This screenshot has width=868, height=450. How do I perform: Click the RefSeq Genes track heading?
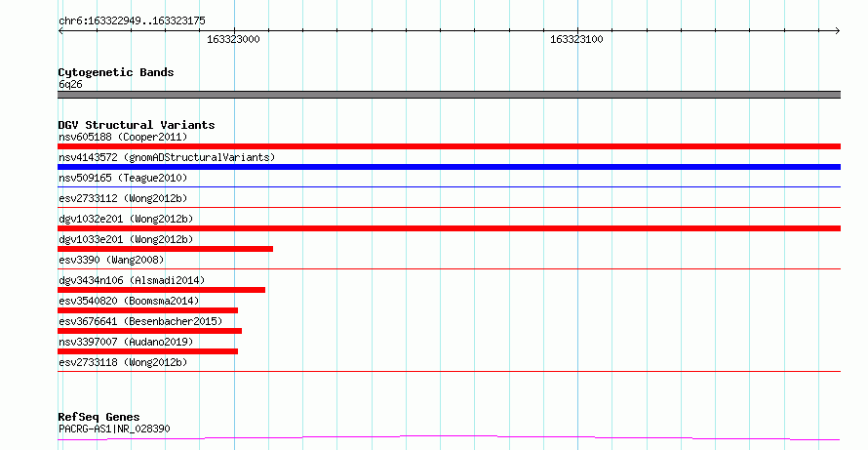99,418
